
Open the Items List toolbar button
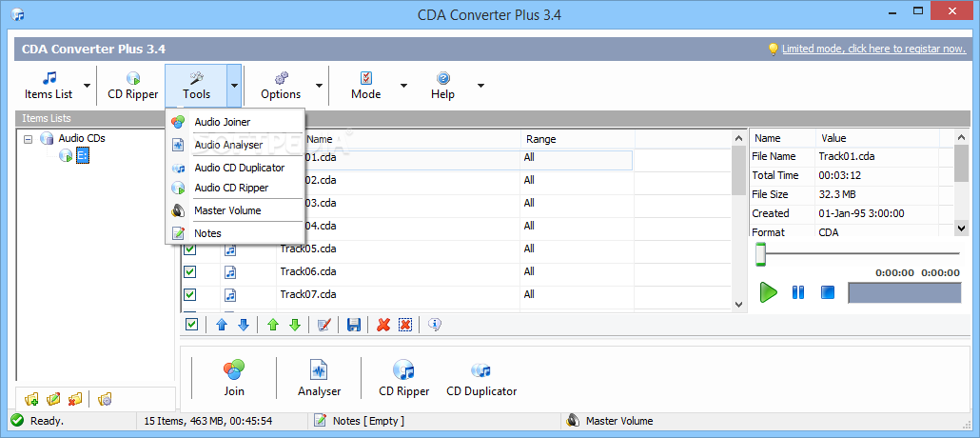coord(49,86)
